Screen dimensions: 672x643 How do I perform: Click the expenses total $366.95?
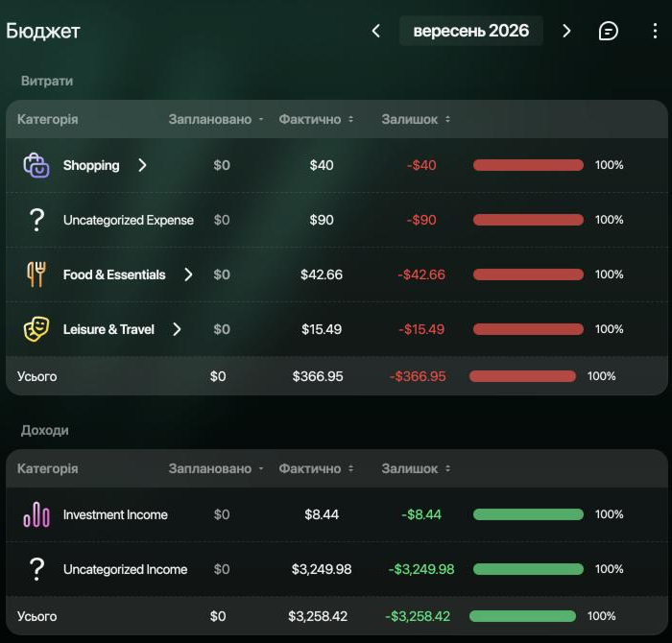[318, 376]
